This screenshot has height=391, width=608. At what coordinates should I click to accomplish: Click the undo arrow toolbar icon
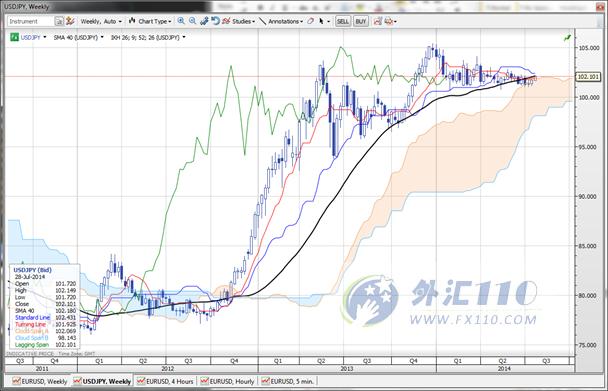point(216,21)
